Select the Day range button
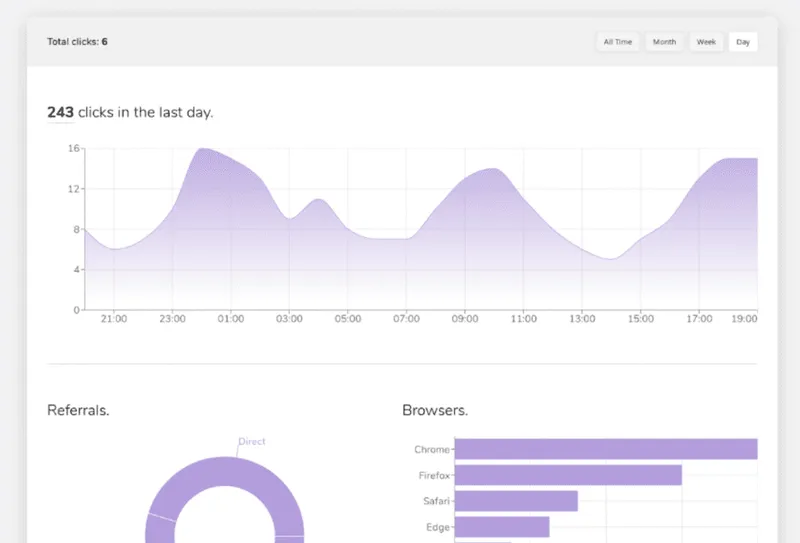Image resolution: width=800 pixels, height=543 pixels. [x=743, y=42]
